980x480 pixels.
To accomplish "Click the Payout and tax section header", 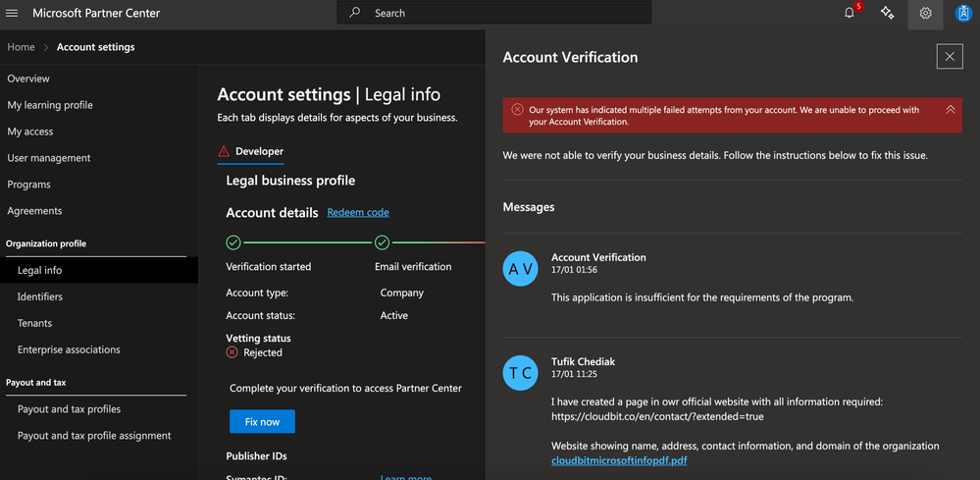I will pos(35,383).
